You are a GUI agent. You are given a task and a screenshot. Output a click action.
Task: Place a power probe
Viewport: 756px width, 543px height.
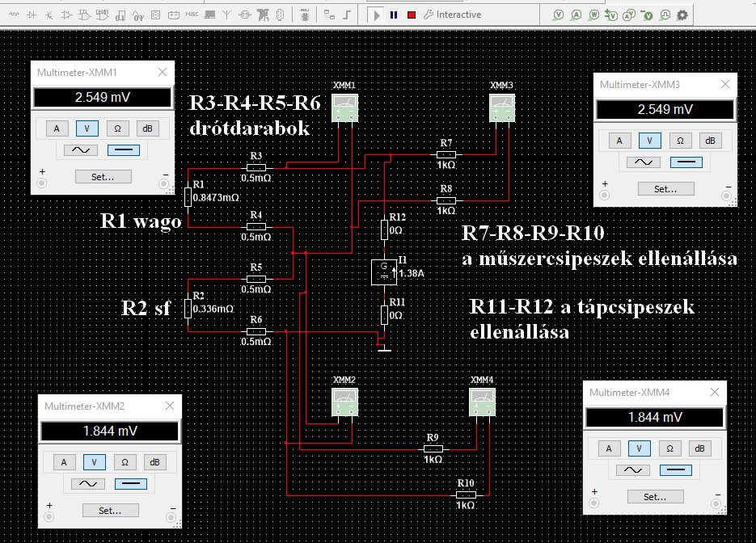tap(593, 15)
